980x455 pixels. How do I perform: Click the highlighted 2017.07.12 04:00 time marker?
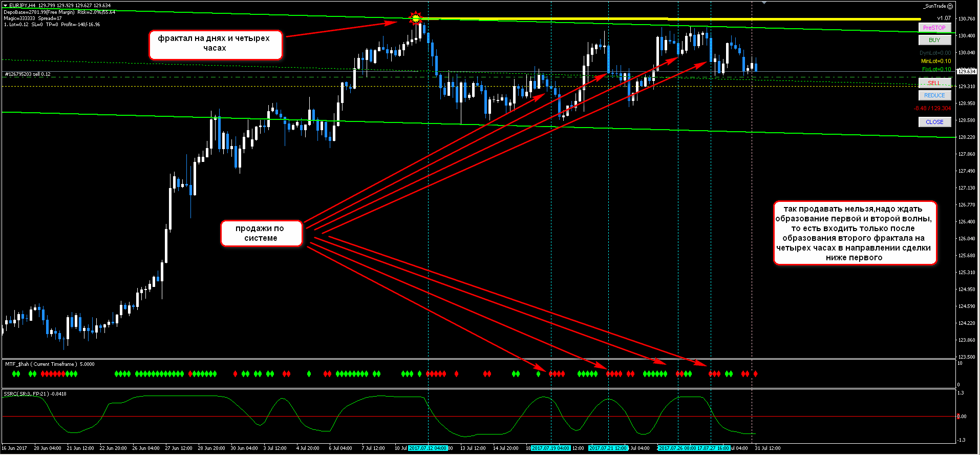pos(428,448)
